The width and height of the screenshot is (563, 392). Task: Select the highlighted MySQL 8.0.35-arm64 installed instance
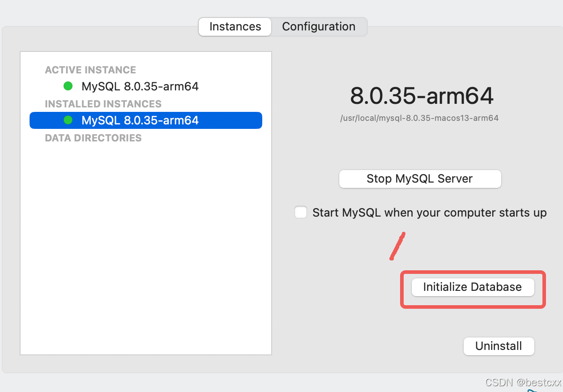[140, 120]
